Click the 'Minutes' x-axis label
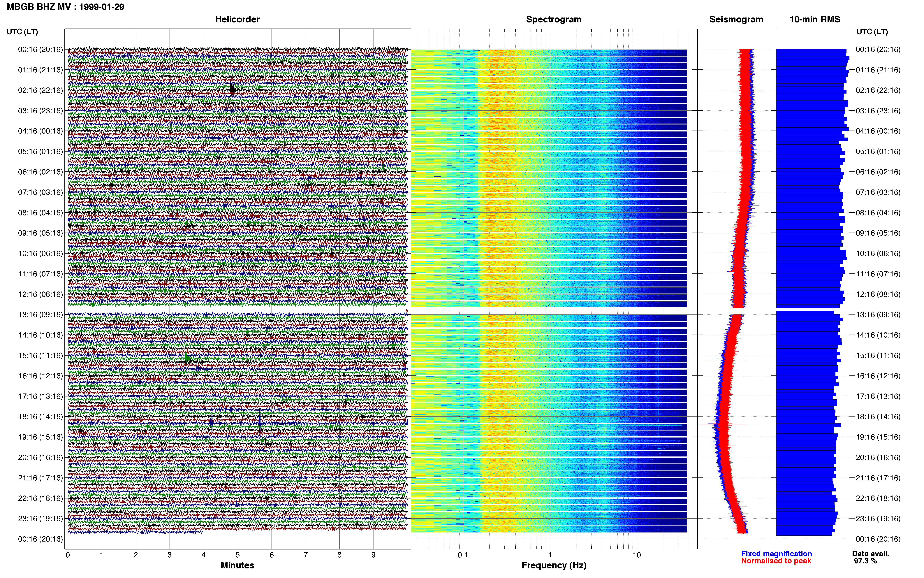924x578 pixels. point(237,565)
